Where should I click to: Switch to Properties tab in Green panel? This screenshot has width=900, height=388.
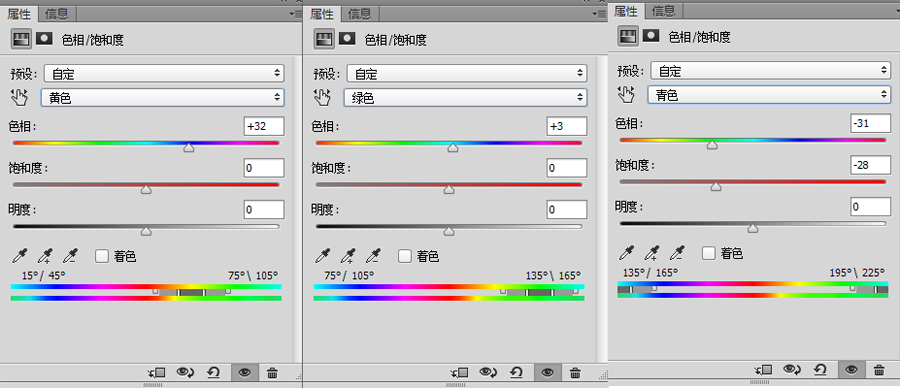pos(322,14)
